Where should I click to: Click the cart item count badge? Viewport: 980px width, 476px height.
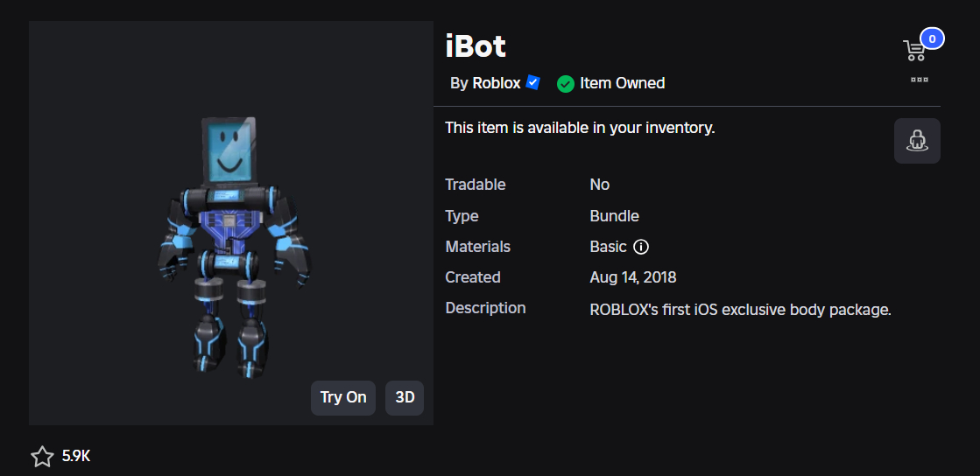tap(932, 38)
